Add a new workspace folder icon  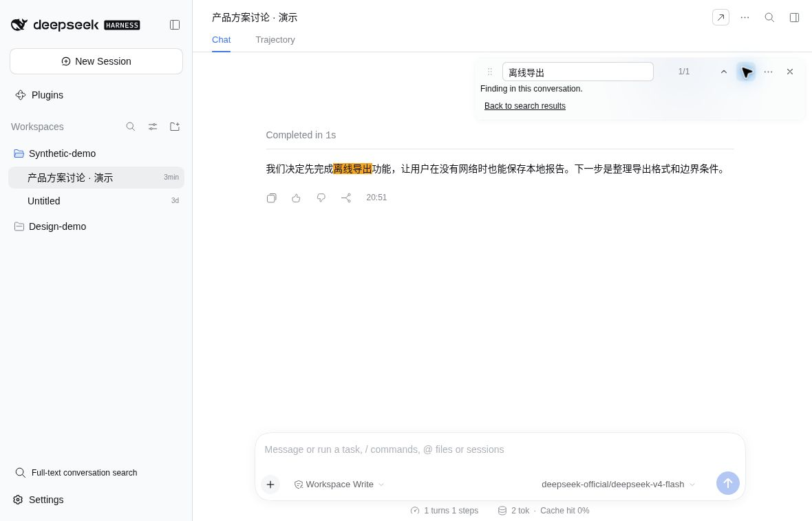[175, 127]
